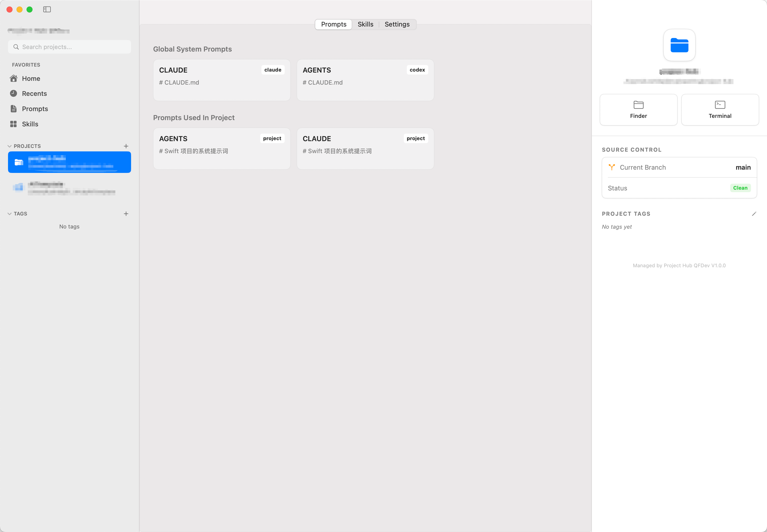Open Home in the Favorites list
Image resolution: width=767 pixels, height=532 pixels.
coord(69,78)
